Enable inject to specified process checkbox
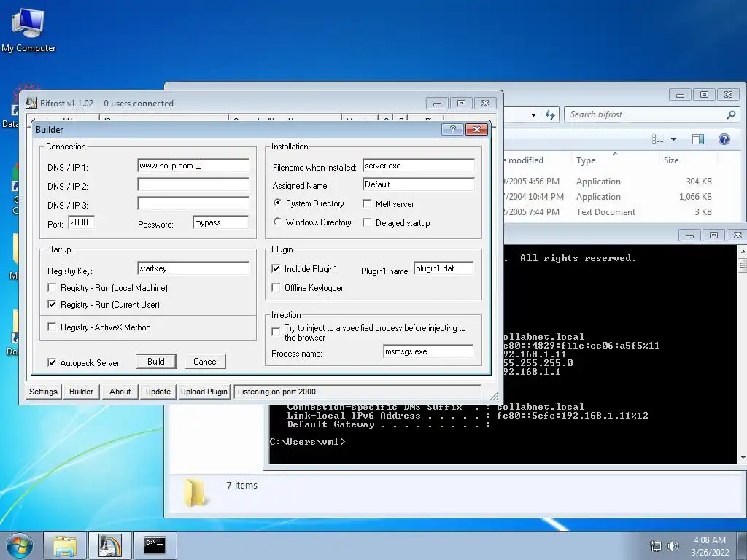Viewport: 747px width, 560px height. coord(276,332)
